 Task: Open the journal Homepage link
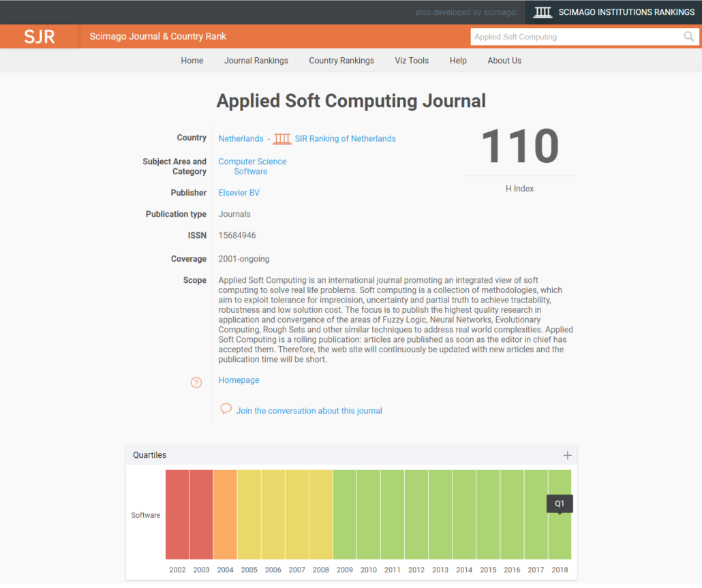[x=239, y=380]
